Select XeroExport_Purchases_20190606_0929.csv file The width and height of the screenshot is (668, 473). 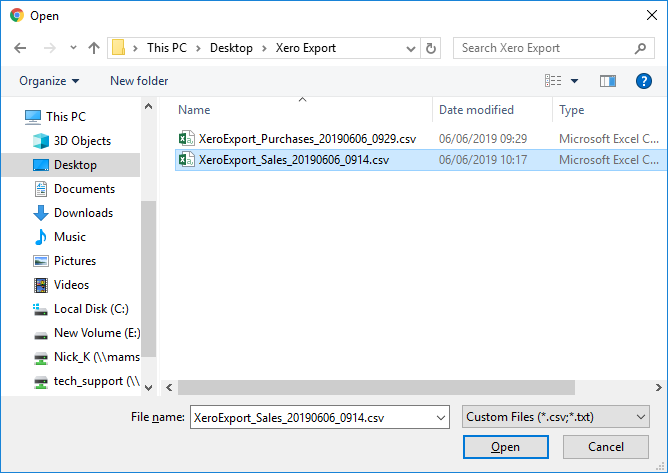click(x=307, y=139)
